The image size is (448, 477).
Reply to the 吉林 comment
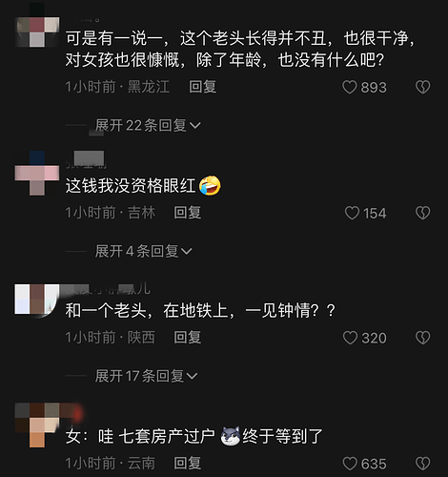[x=188, y=213]
